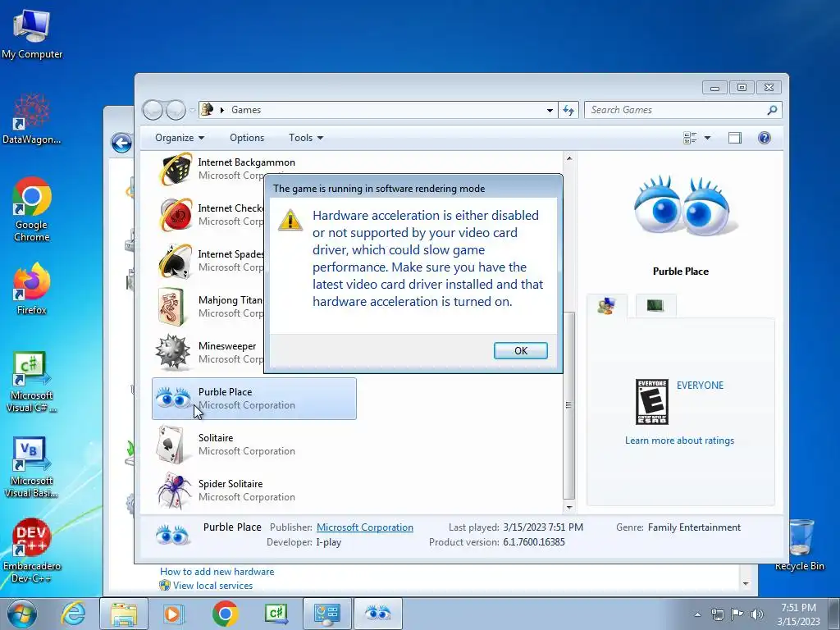Open the EVERYONE rating link
The image size is (840, 630).
(700, 386)
